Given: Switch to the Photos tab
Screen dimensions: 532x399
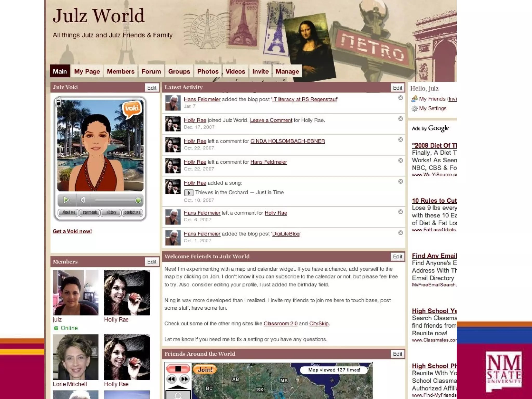Looking at the screenshot, I should click(208, 71).
